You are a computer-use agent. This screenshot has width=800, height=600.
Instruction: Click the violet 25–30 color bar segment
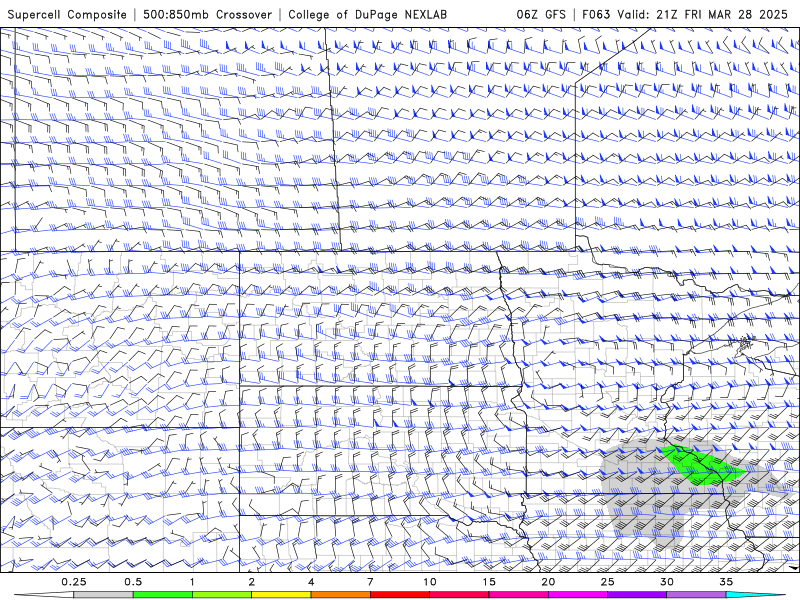point(637,595)
